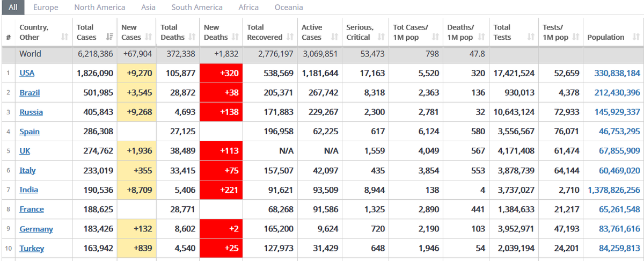Sort by Active Cases arrows icon
Image resolution: width=644 pixels, height=261 pixels.
[x=334, y=37]
